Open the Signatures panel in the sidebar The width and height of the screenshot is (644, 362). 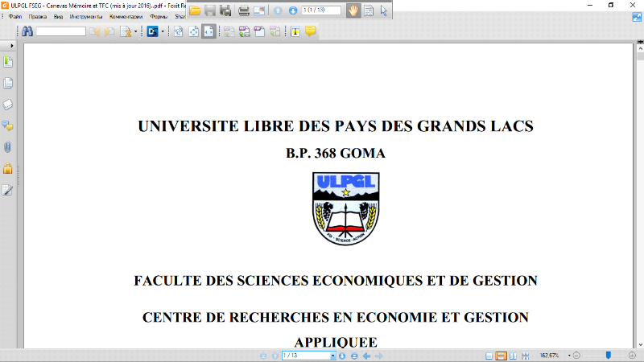[8, 190]
